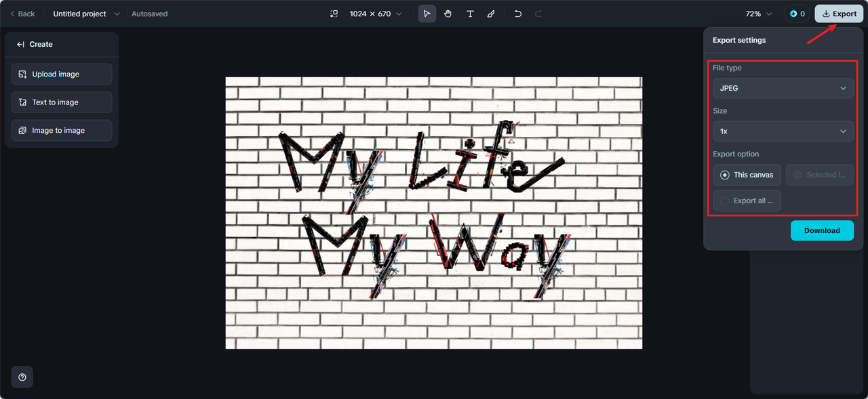Click the File type label

[x=727, y=68]
